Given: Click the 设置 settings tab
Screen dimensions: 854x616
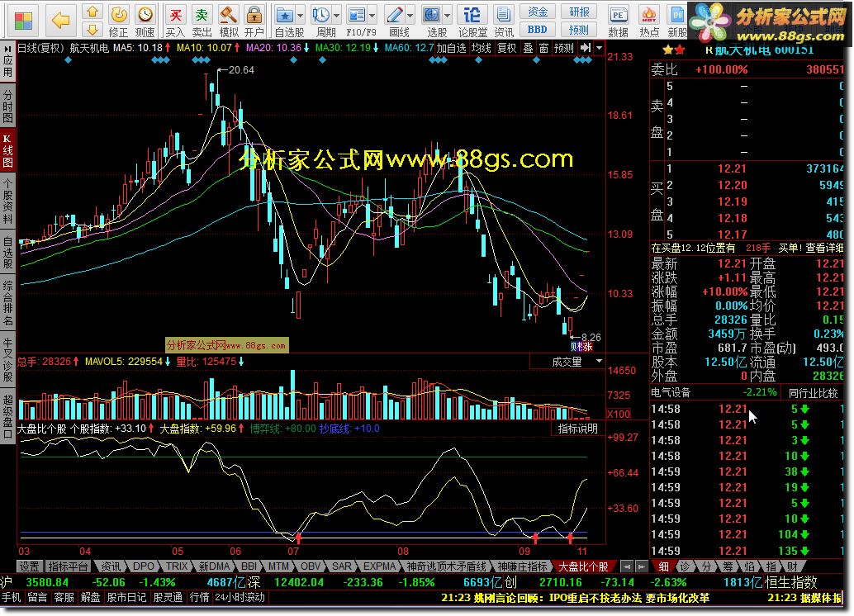Looking at the screenshot, I should (x=30, y=566).
